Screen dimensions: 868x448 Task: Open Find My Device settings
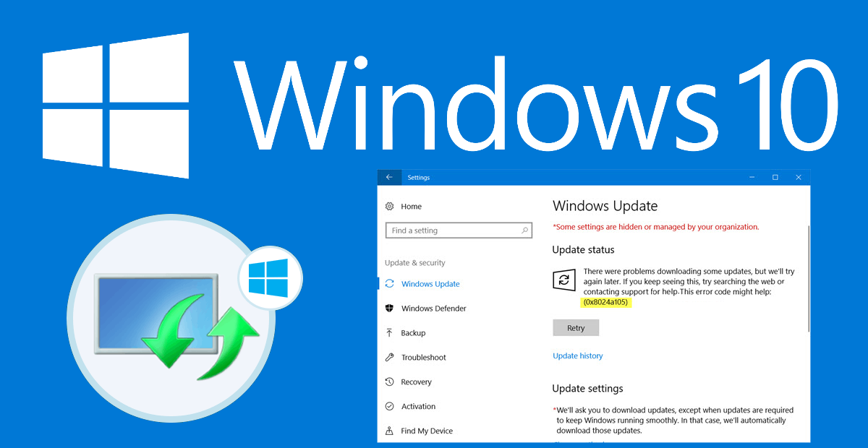coord(427,431)
